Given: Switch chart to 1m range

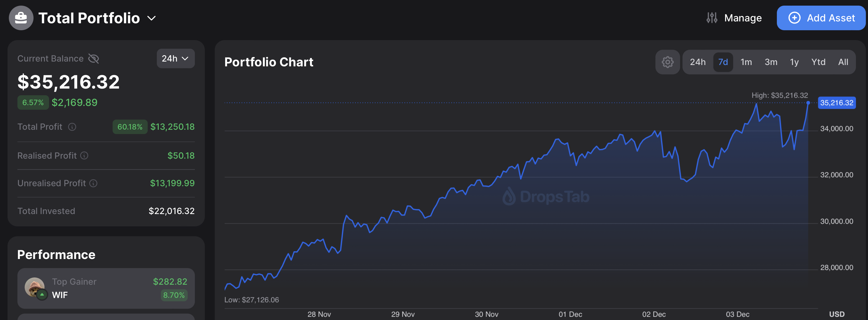Looking at the screenshot, I should tap(746, 62).
